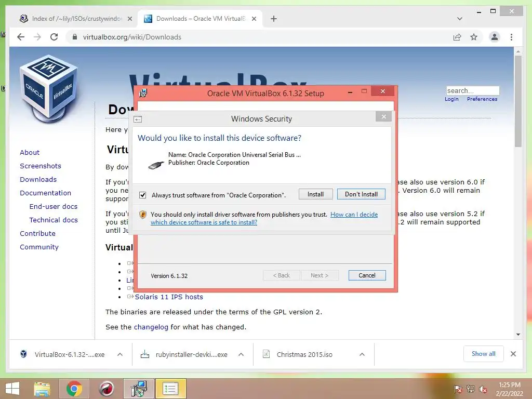Image resolution: width=532 pixels, height=399 pixels.
Task: Switch to the 'Index of /~lily/ISOs' tab
Action: click(76, 19)
